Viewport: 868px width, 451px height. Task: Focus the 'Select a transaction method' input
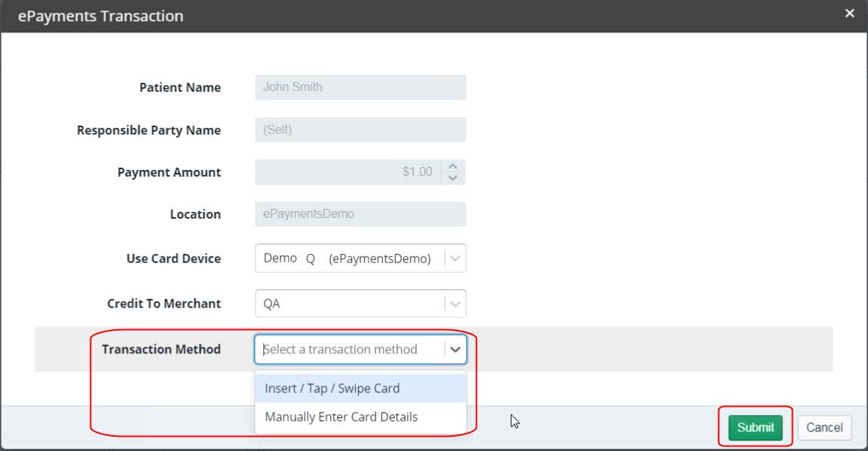click(350, 350)
